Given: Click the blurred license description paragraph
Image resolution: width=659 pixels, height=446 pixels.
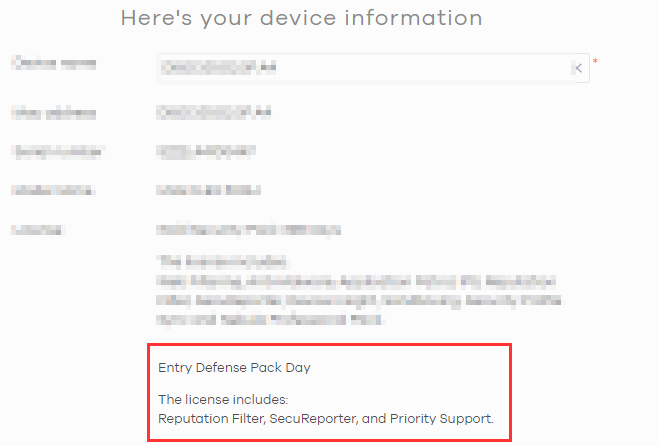Looking at the screenshot, I should tap(359, 291).
